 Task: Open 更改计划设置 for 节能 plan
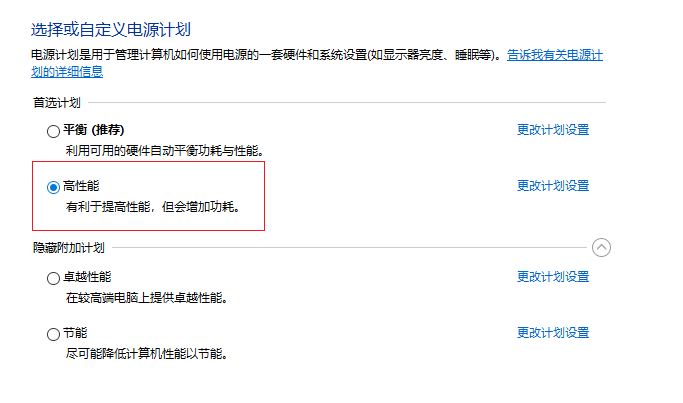point(553,332)
